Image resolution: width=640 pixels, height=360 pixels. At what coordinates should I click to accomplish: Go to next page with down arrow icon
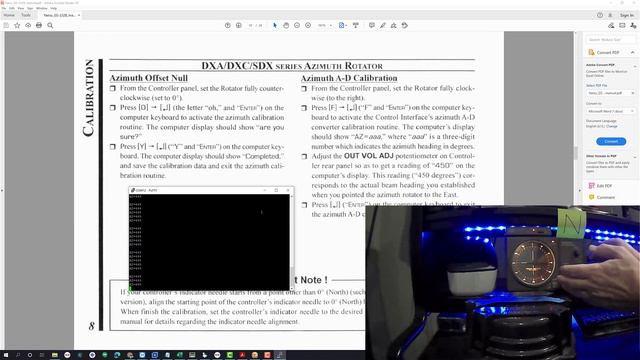[x=239, y=25]
